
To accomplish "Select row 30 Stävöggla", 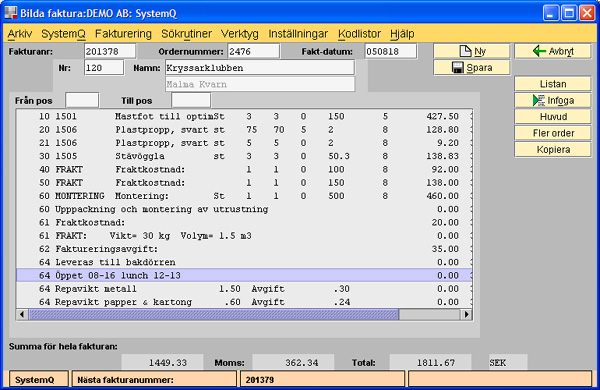I will (x=244, y=156).
